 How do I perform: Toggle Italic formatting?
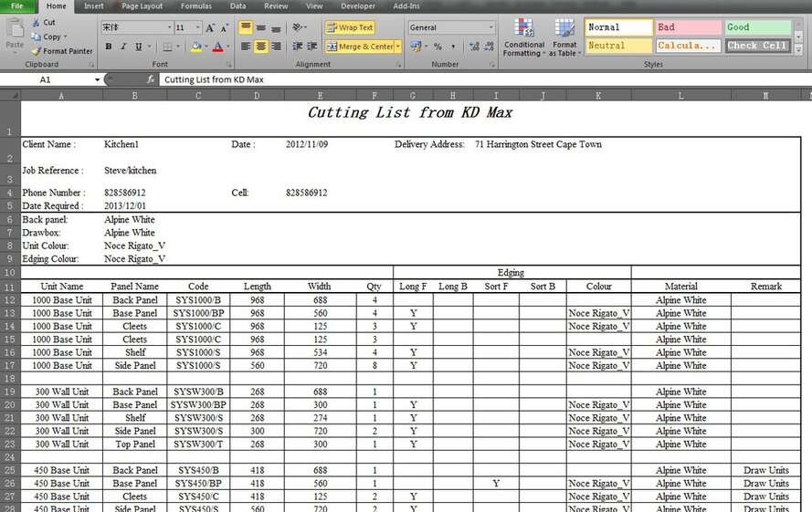123,47
